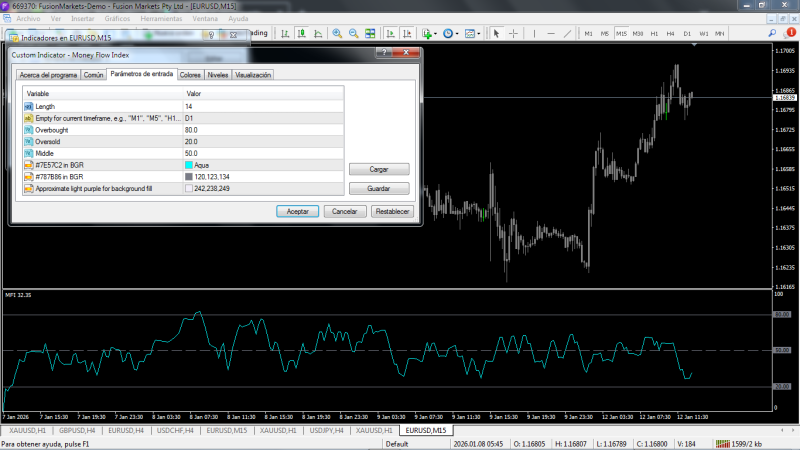Viewport: 800px width, 450px height.
Task: Switch to the Niveles tab
Action: coord(218,75)
